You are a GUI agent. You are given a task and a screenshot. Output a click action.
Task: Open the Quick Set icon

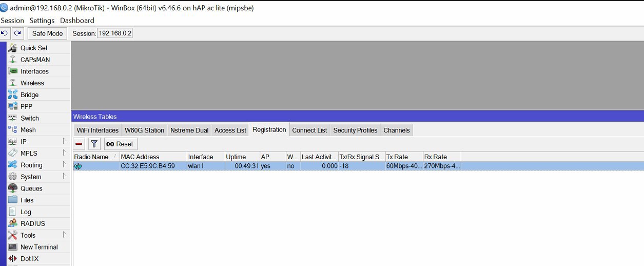click(x=13, y=48)
